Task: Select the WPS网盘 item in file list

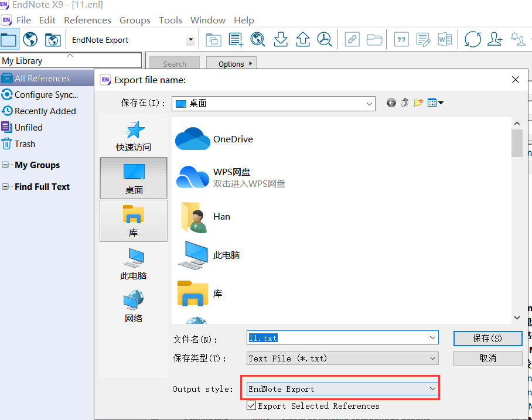Action: [231, 177]
